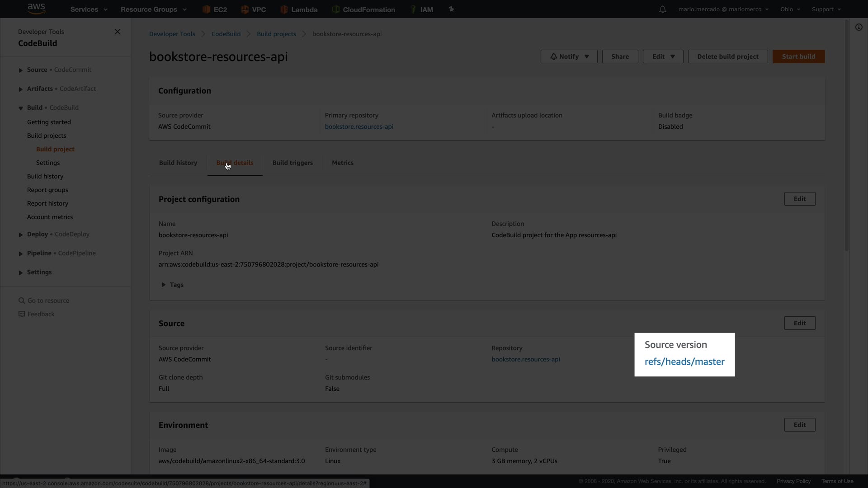868x488 pixels.
Task: Switch to the Metrics tab
Action: (342, 163)
